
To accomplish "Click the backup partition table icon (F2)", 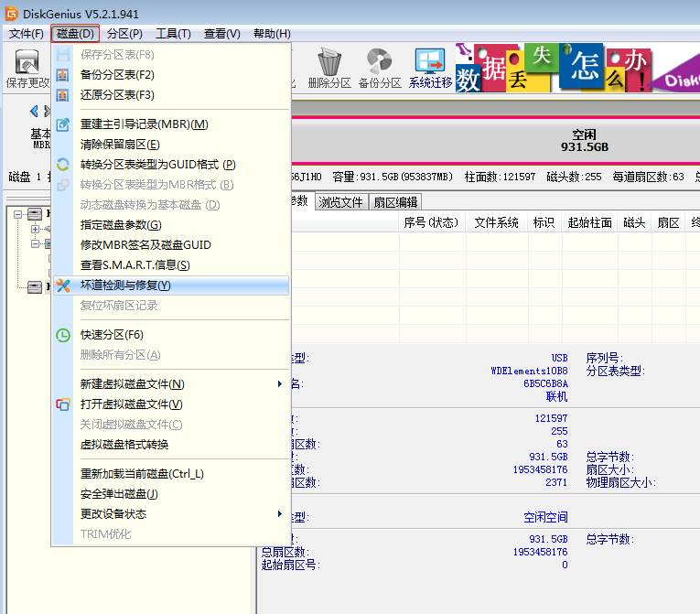I will (62, 75).
